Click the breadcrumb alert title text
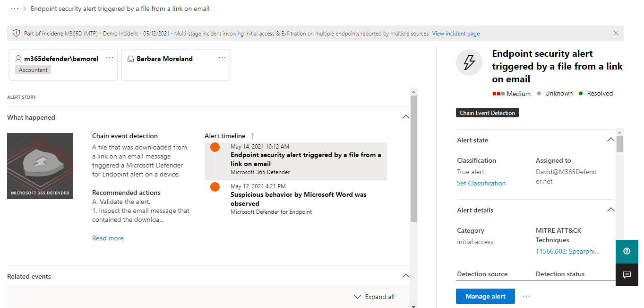Screen dimensions: 644x308 [120, 9]
